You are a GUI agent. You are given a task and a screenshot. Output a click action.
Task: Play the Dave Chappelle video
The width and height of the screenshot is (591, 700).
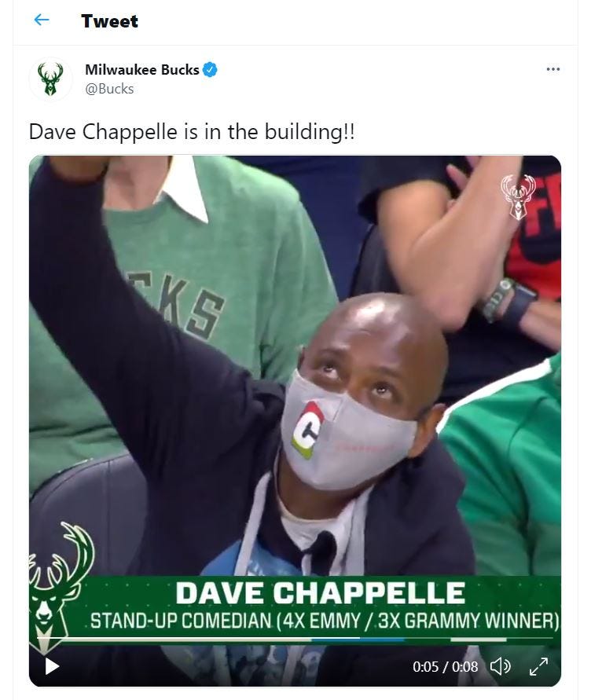52,666
